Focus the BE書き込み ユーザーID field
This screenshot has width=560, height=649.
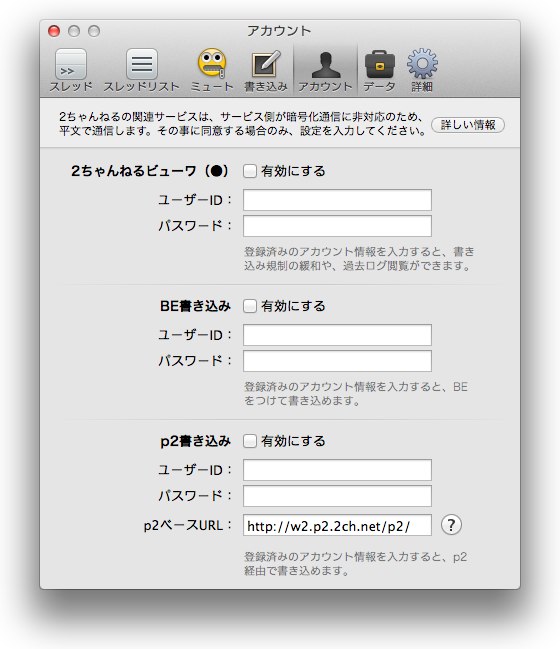click(x=337, y=335)
